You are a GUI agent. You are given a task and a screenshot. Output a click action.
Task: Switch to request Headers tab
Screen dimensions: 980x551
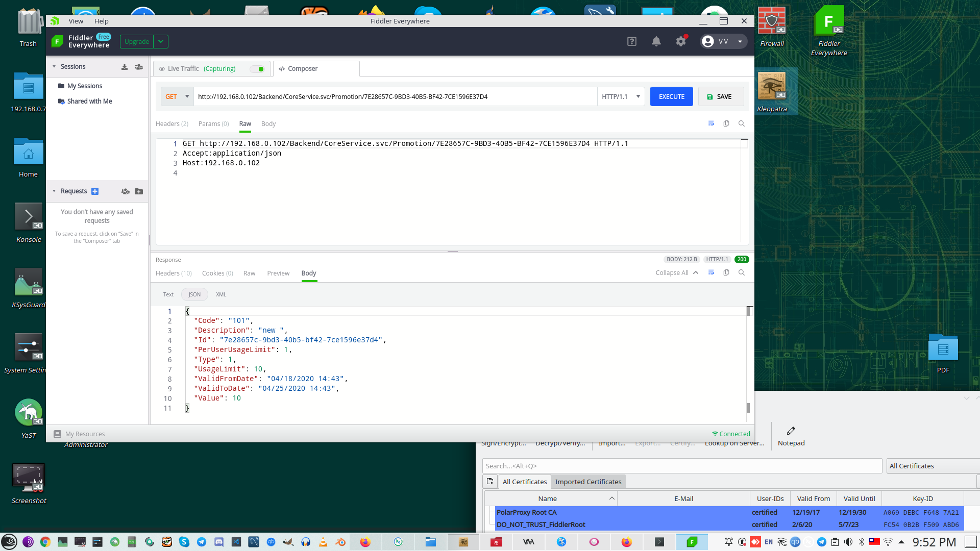[171, 124]
